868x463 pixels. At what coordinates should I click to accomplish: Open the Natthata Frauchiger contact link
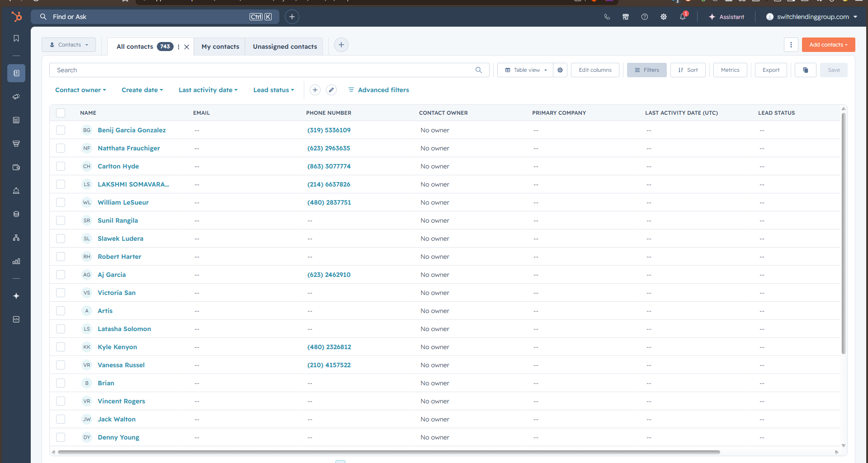[x=129, y=148]
